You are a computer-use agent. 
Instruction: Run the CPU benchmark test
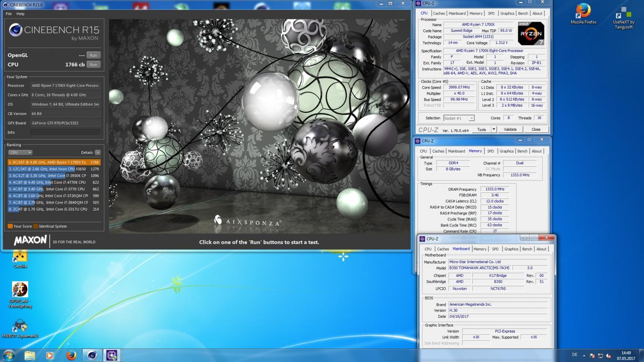pyautogui.click(x=94, y=65)
